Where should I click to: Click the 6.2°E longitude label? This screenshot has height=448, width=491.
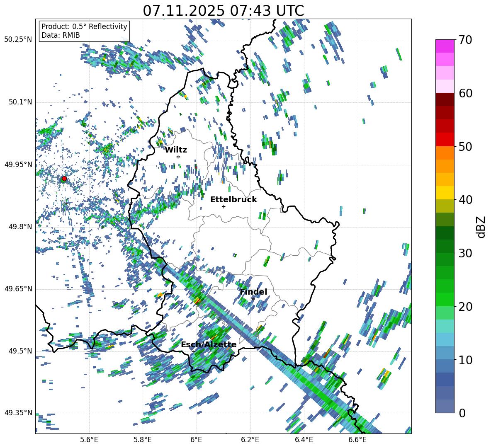(250, 440)
